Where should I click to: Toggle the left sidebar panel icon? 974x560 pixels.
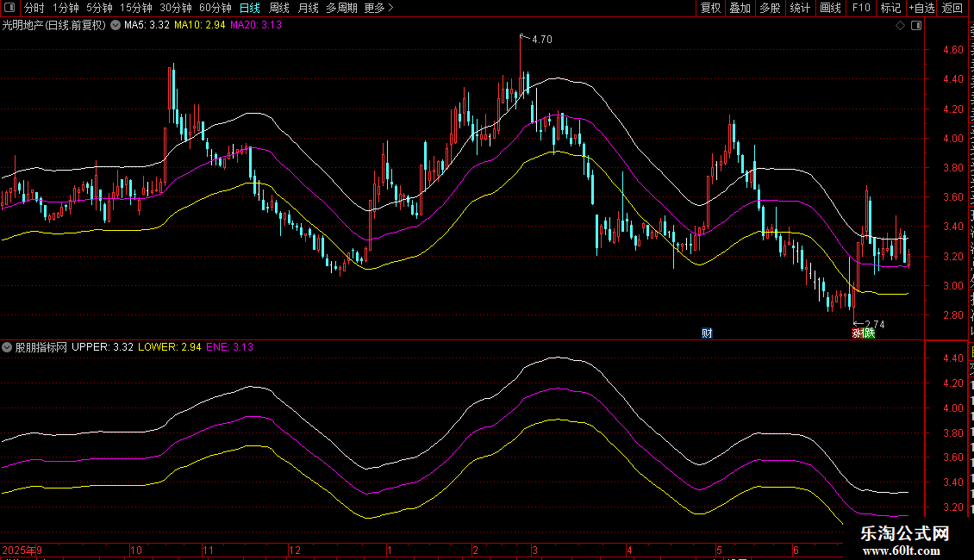pos(9,8)
